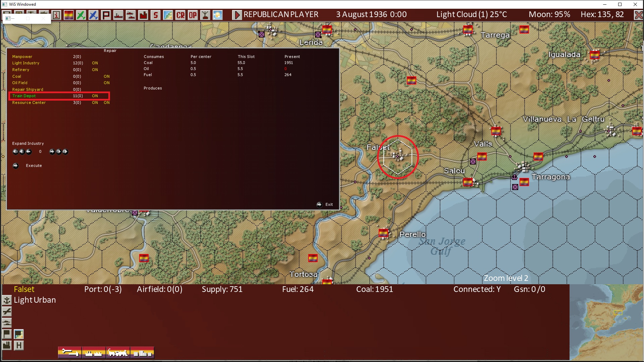Click the anchor icon beside Light Urban
Image resolution: width=644 pixels, height=362 pixels.
click(7, 300)
